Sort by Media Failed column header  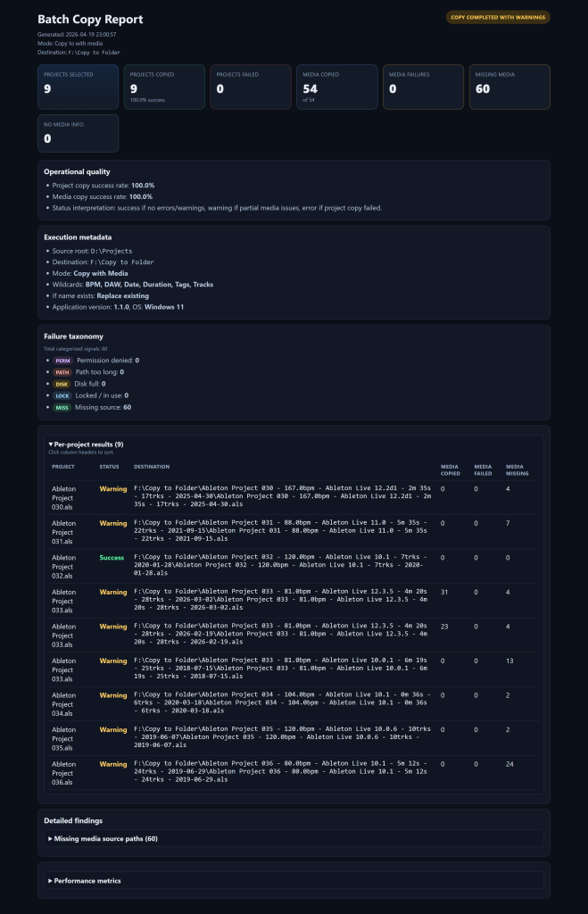pos(483,469)
